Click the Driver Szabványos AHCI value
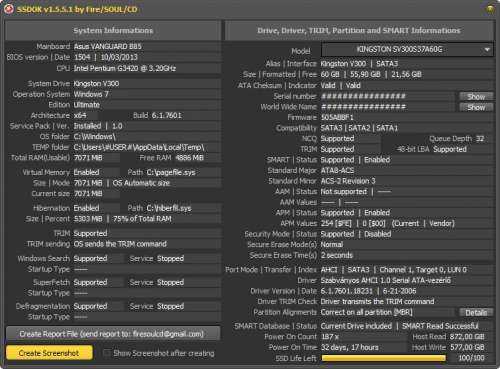The width and height of the screenshot is (500, 369). pyautogui.click(x=386, y=280)
